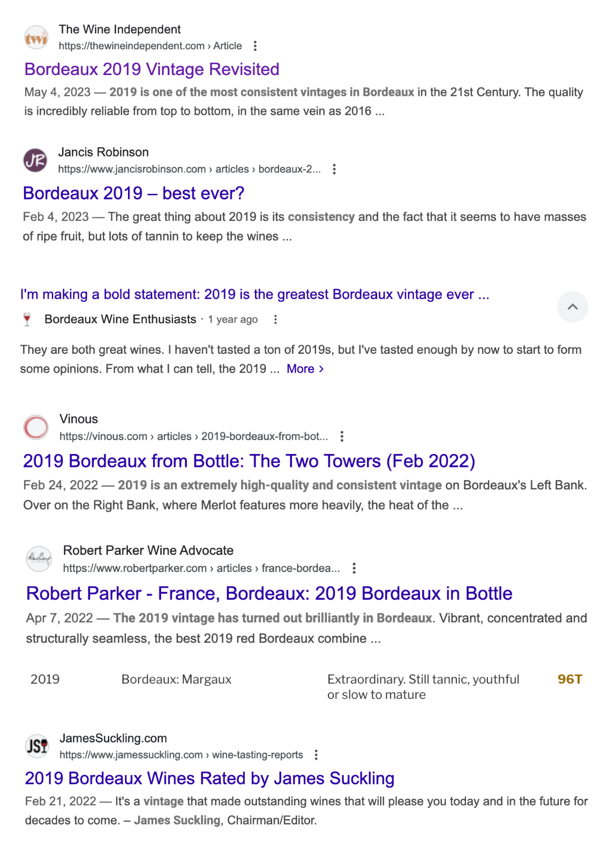This screenshot has height=855, width=616.
Task: Open three-dot menu for Vinous result
Action: pos(342,436)
